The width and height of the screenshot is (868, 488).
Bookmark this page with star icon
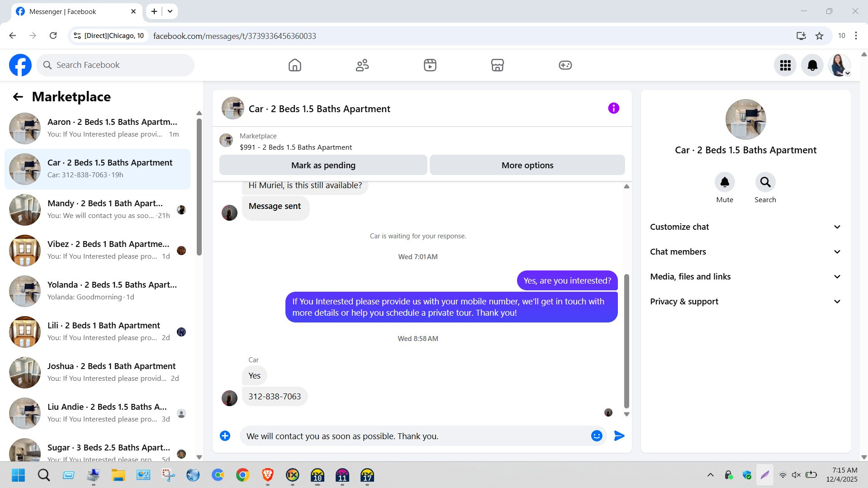coord(819,36)
